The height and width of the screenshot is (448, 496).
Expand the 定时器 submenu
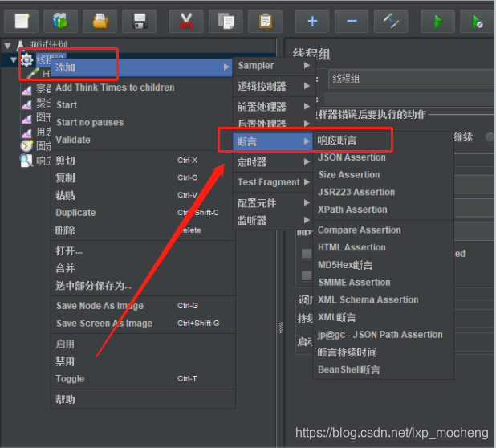[274, 162]
